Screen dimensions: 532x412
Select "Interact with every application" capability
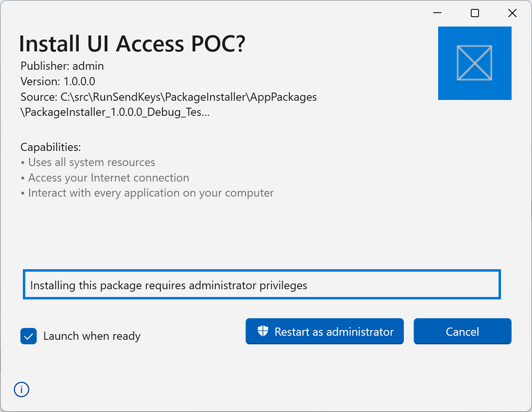point(151,193)
